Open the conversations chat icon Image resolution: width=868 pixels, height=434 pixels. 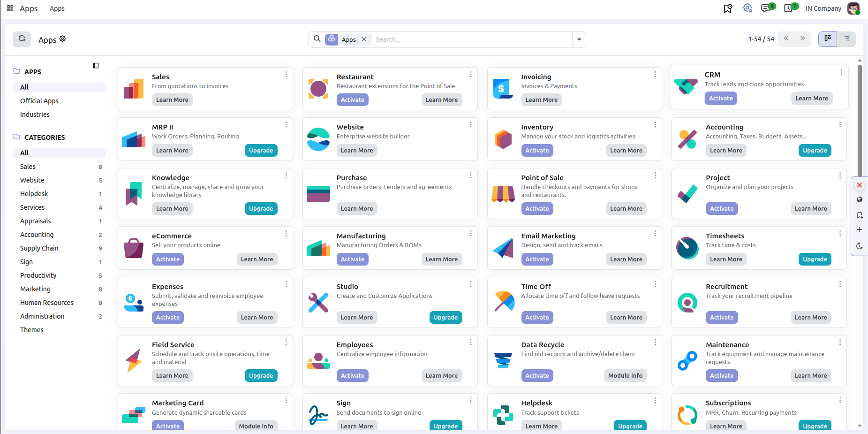tap(766, 8)
